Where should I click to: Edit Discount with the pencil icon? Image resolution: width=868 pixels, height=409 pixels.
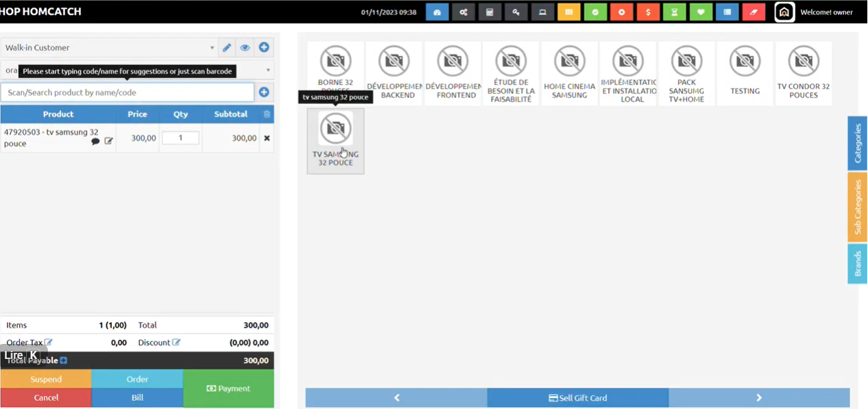(x=176, y=343)
